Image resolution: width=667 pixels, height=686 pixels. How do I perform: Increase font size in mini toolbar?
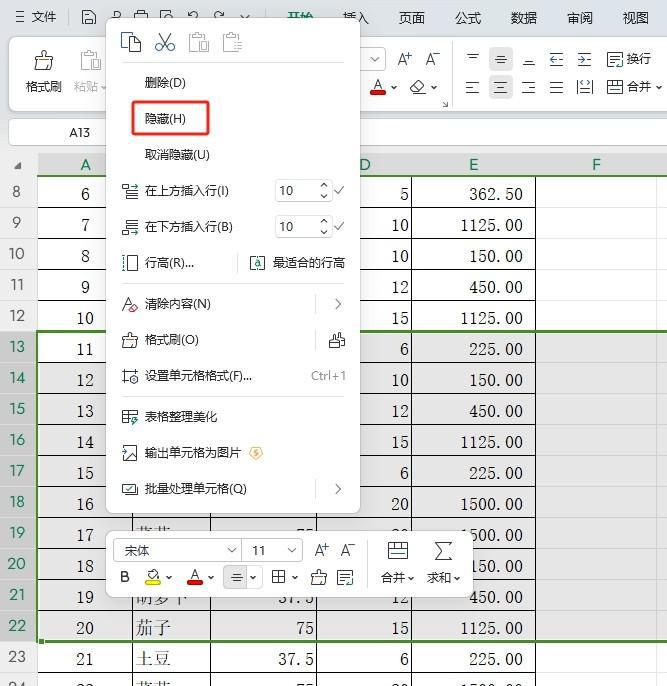tap(321, 550)
